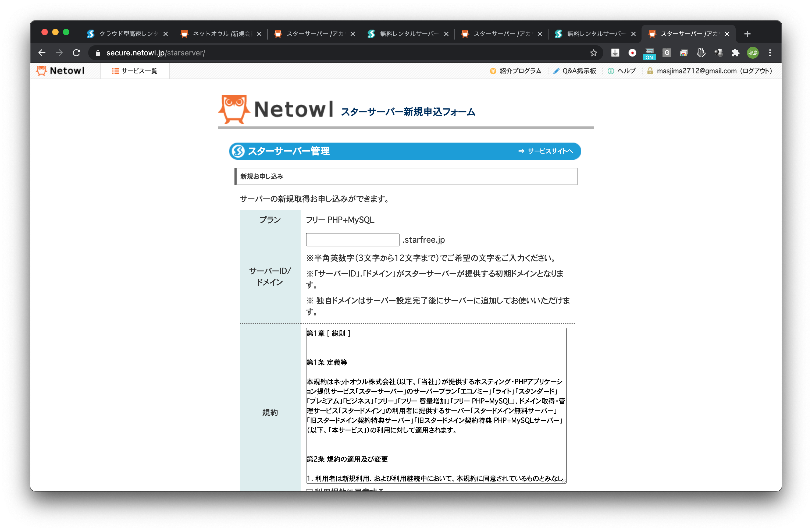The height and width of the screenshot is (531, 812).
Task: Bookmark this page with the star icon
Action: 594,53
